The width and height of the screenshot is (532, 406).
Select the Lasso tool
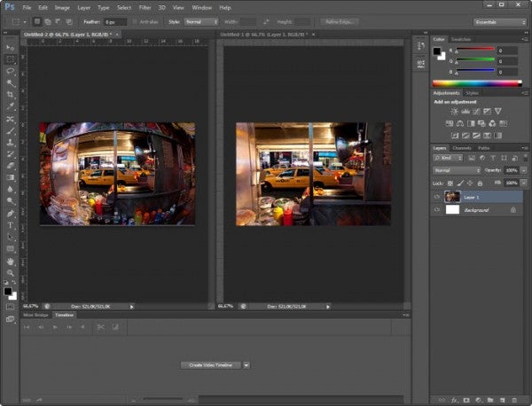pos(10,70)
